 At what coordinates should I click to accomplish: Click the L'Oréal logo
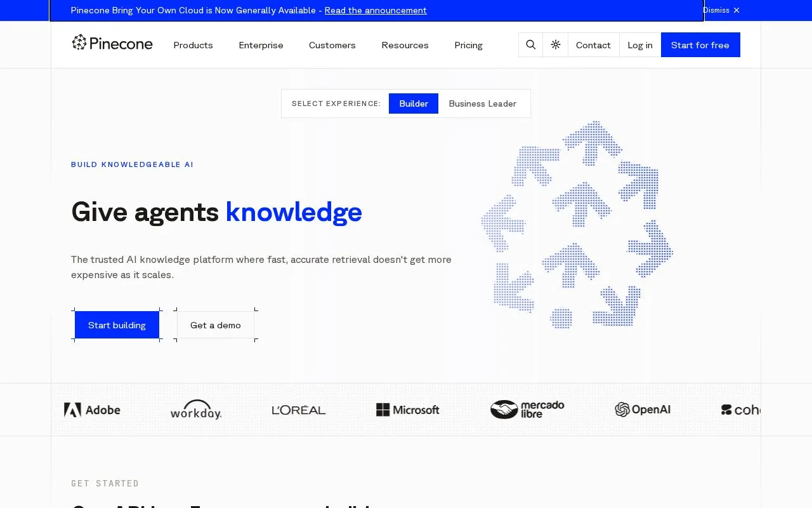point(299,410)
